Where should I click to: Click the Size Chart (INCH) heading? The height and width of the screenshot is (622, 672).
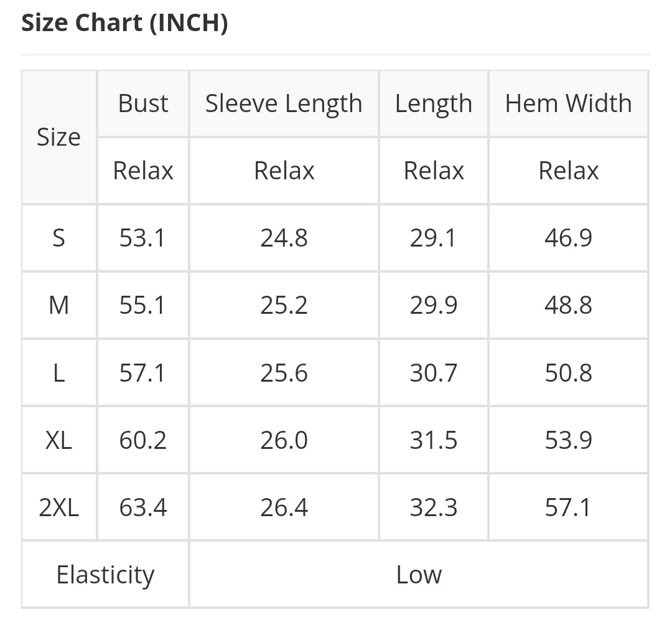124,22
